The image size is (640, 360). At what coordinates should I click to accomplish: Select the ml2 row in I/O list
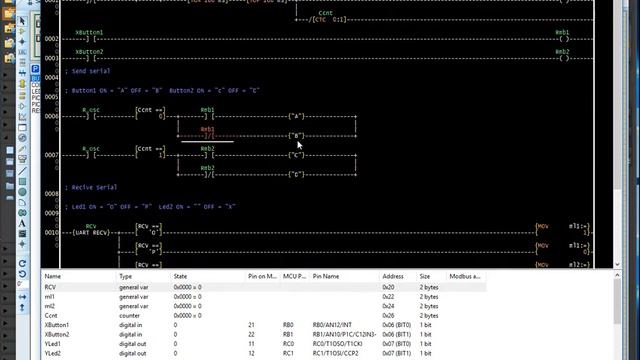pyautogui.click(x=264, y=306)
